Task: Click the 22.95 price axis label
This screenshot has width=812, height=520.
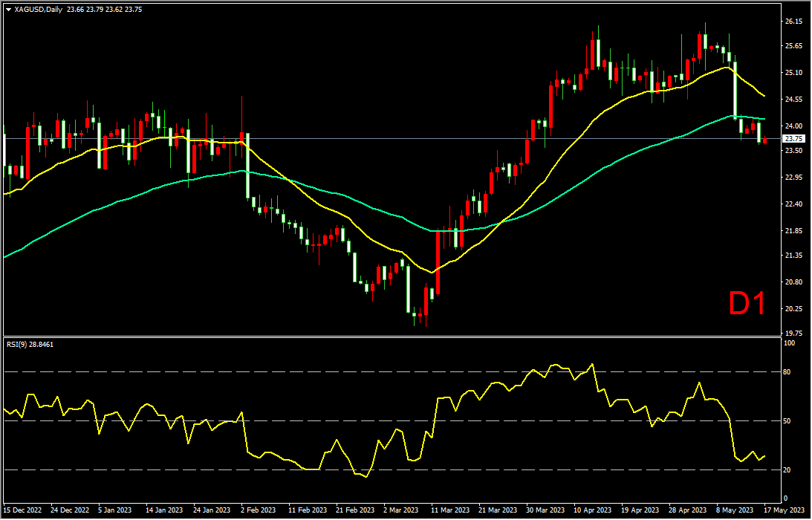Action: 794,178
